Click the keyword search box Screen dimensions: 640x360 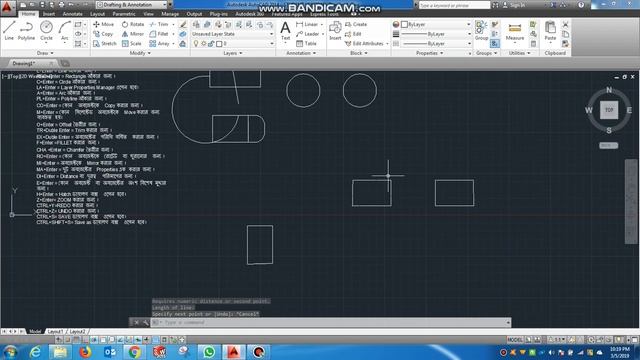point(454,5)
